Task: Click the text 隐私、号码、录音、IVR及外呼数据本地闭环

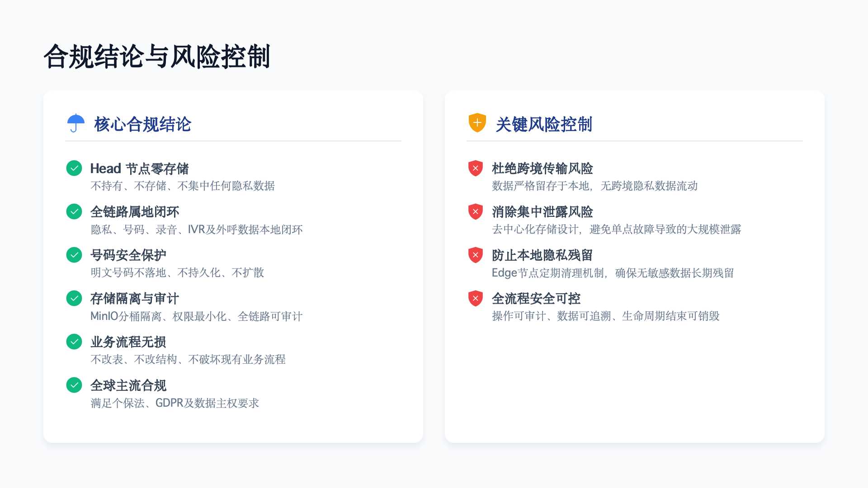Action: (197, 230)
